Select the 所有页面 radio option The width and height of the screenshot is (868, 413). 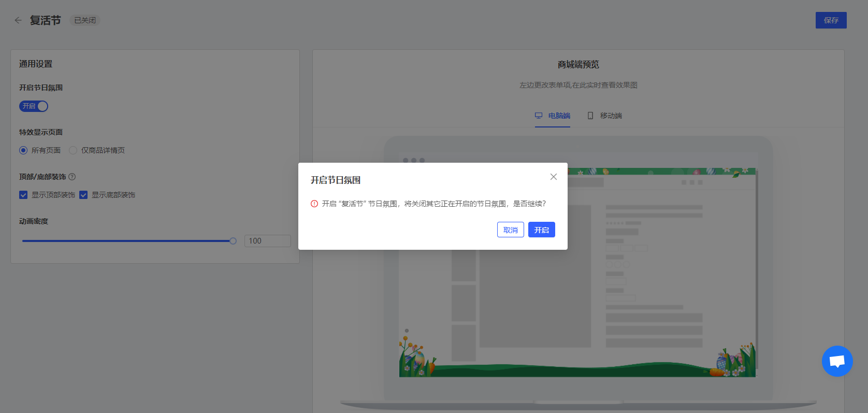click(23, 150)
